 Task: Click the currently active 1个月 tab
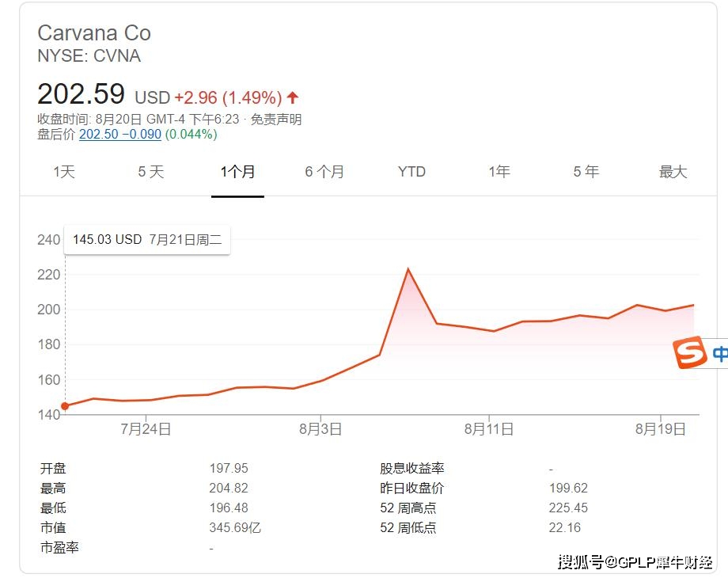pos(237,171)
